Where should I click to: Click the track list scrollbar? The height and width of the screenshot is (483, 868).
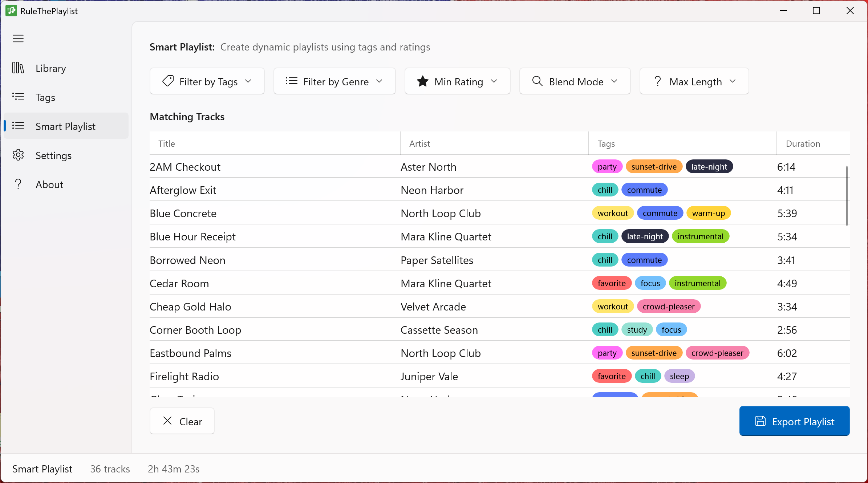846,196
